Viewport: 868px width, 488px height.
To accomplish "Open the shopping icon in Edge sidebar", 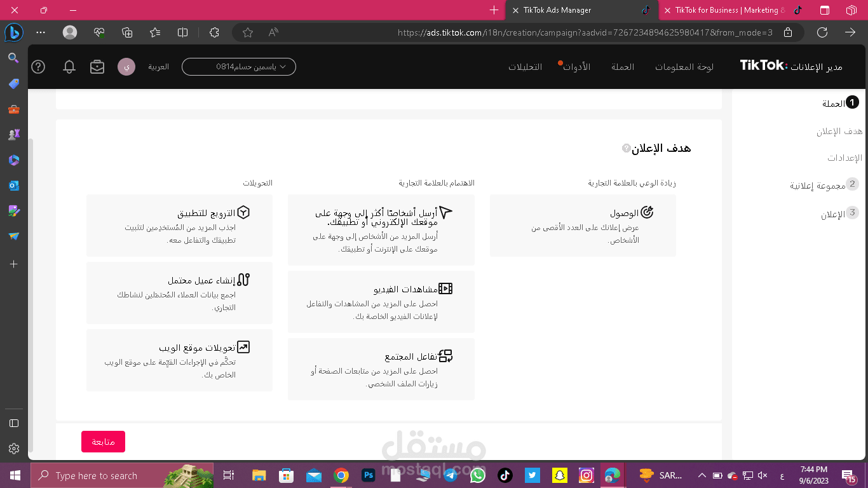I will (x=14, y=83).
